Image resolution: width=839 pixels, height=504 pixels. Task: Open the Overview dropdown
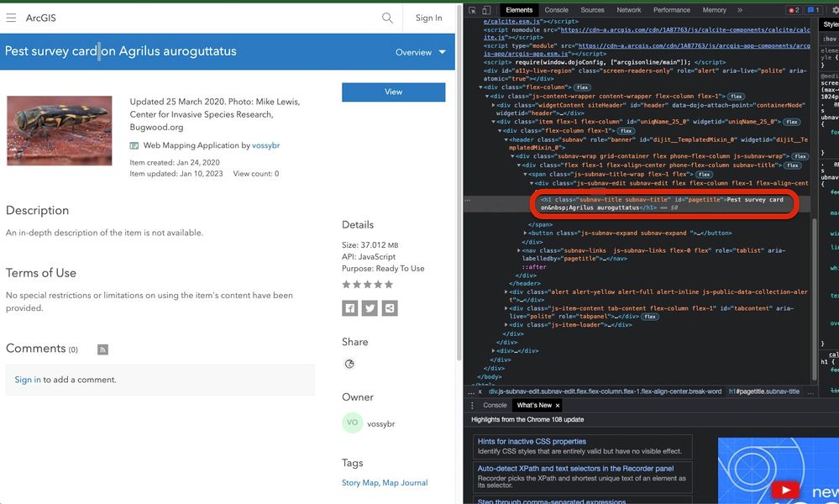[421, 52]
